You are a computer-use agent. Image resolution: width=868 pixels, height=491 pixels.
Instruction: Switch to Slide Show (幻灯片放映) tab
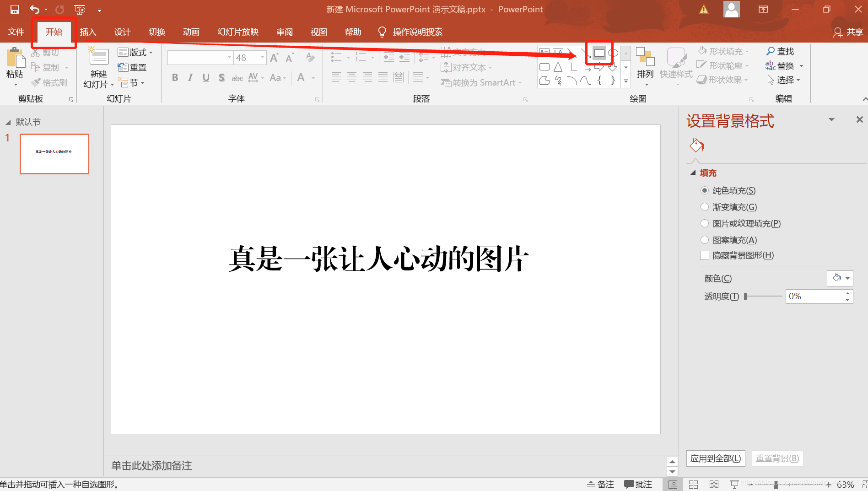[238, 32]
